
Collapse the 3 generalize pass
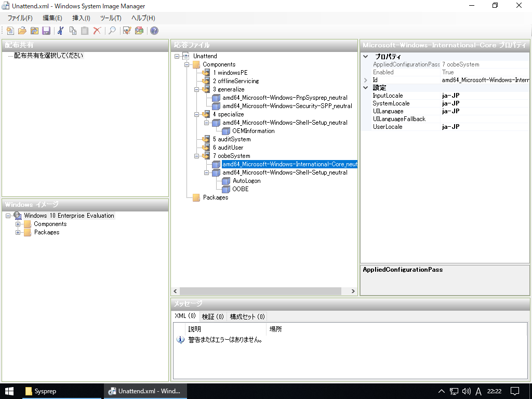[196, 89]
